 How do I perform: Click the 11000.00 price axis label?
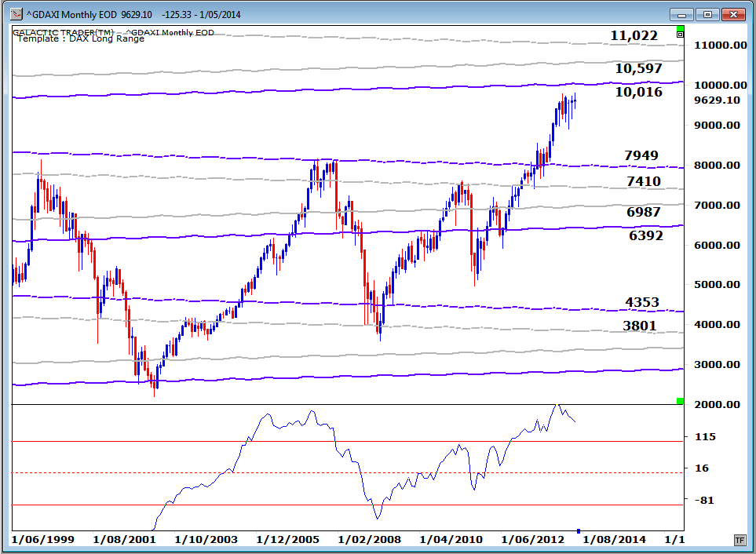pos(721,46)
